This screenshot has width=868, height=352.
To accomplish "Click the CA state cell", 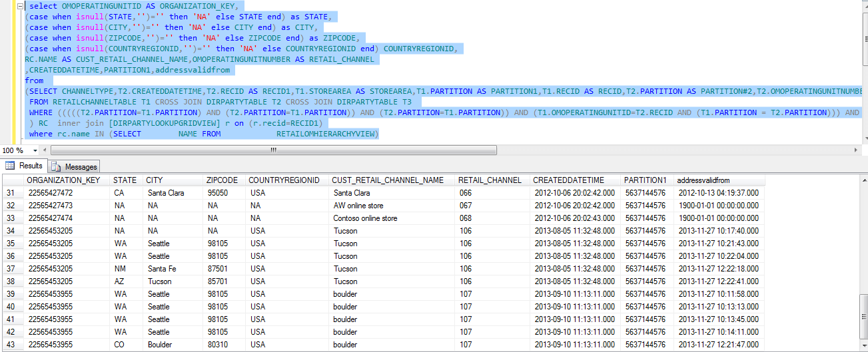I will tap(127, 193).
